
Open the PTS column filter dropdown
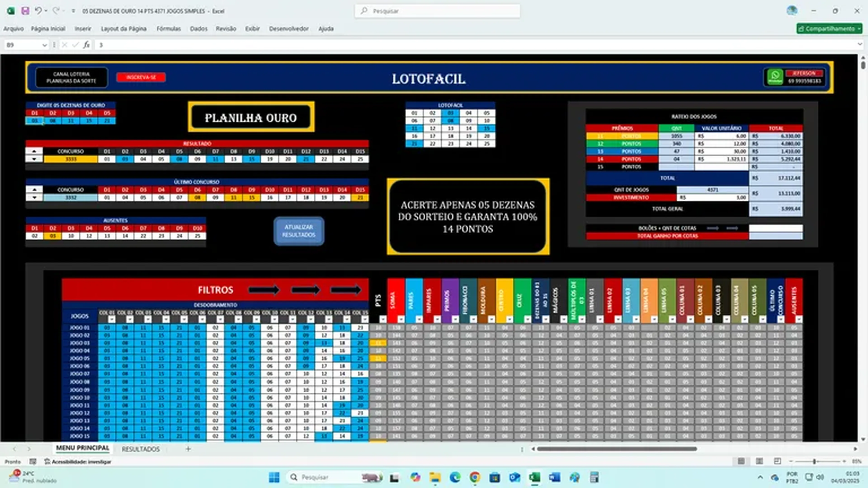pos(383,319)
